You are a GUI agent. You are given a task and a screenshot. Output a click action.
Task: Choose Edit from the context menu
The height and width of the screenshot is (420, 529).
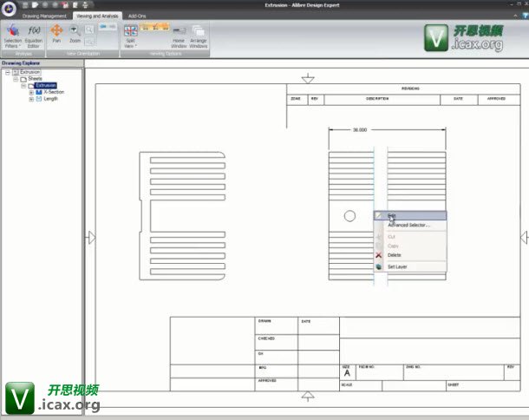pos(394,215)
